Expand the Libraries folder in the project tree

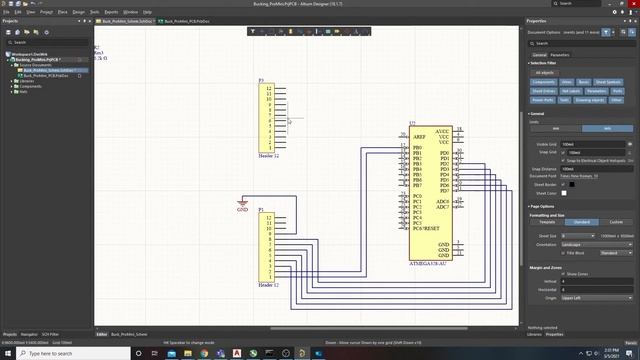(11, 81)
